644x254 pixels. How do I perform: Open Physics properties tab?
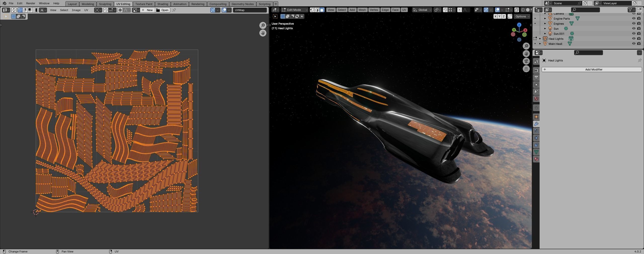[x=536, y=138]
